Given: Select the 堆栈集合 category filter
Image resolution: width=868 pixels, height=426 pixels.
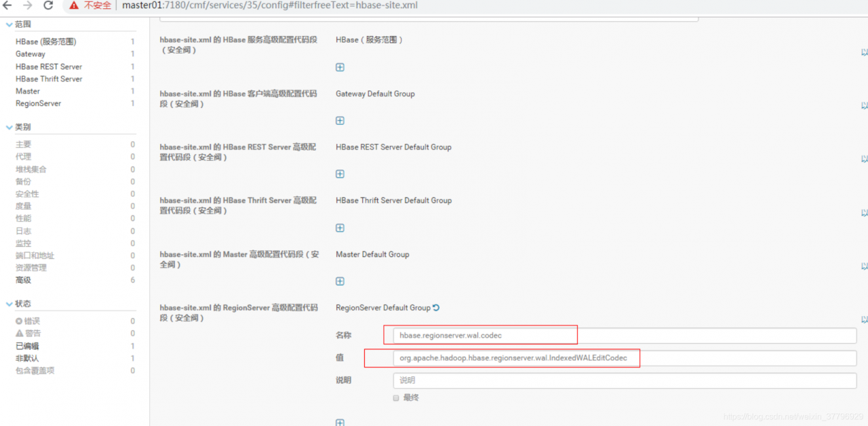Looking at the screenshot, I should (31, 170).
